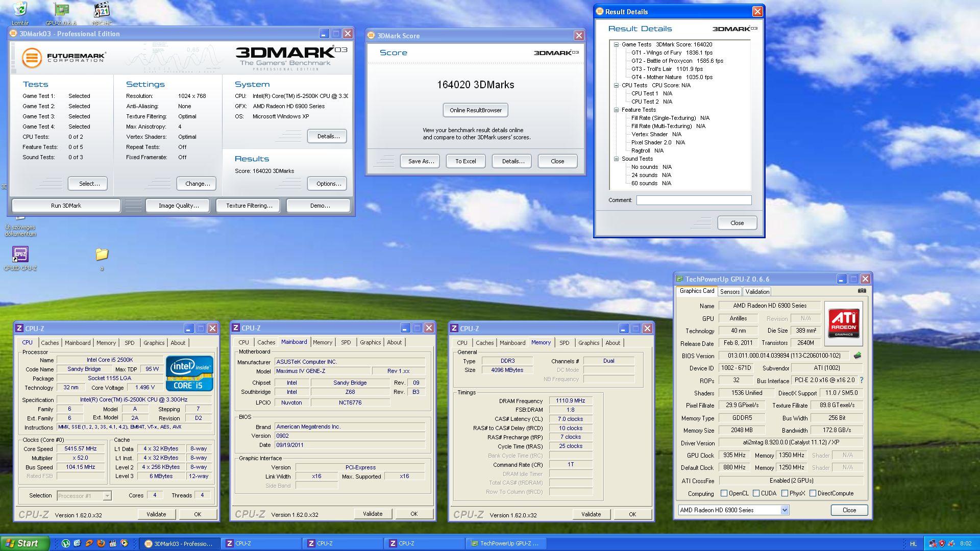
Task: Collapse the Feature Tests tree node
Action: 616,110
